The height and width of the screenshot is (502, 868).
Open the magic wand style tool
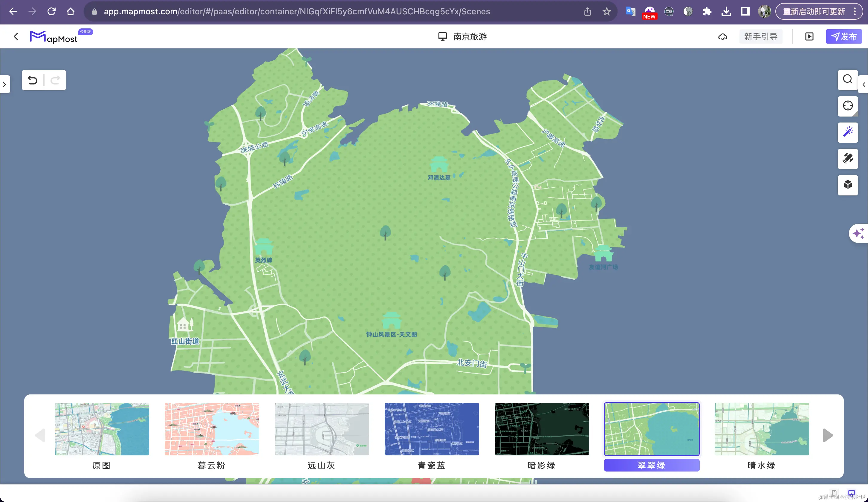point(848,132)
